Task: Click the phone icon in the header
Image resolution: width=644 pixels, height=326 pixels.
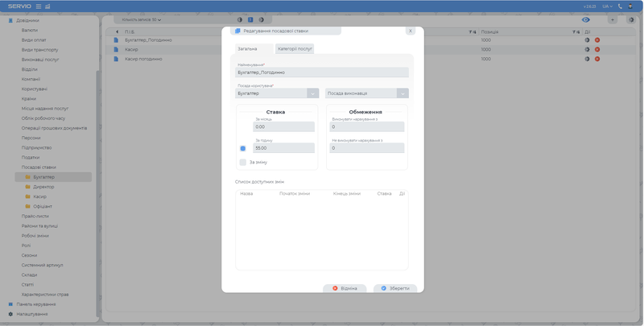Action: (x=620, y=6)
